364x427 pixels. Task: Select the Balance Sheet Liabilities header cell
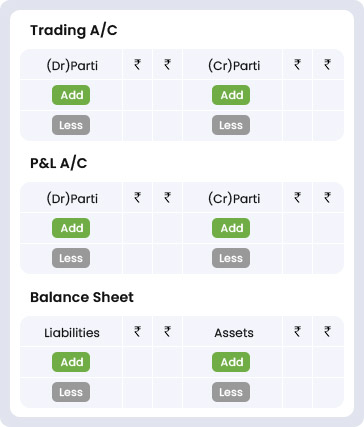tap(71, 332)
